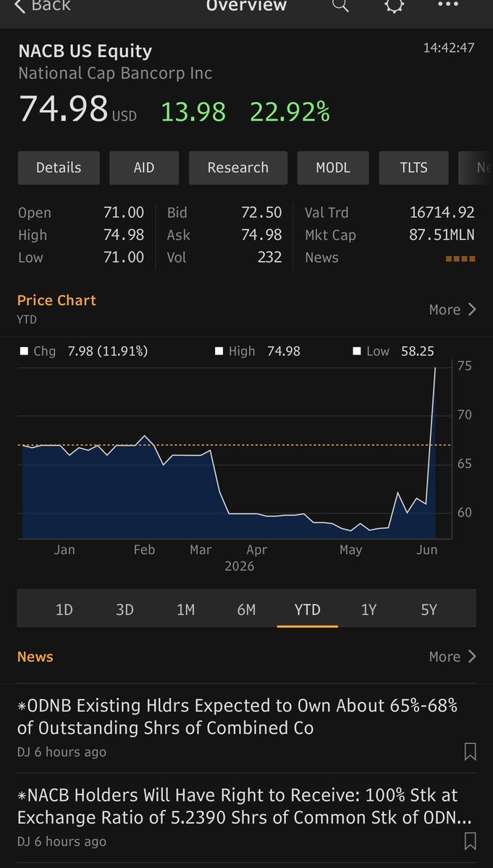Open the Research button
Image resolution: width=493 pixels, height=868 pixels.
[x=238, y=167]
